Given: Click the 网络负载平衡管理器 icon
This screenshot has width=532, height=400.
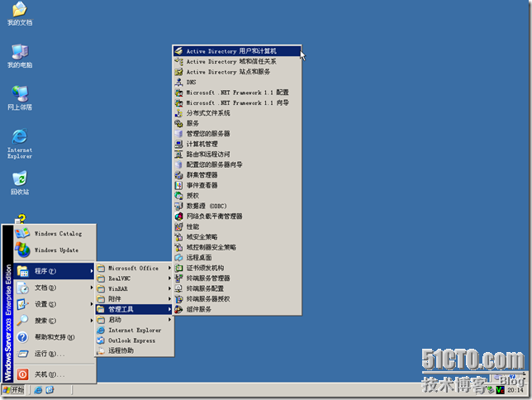Looking at the screenshot, I should pos(178,217).
